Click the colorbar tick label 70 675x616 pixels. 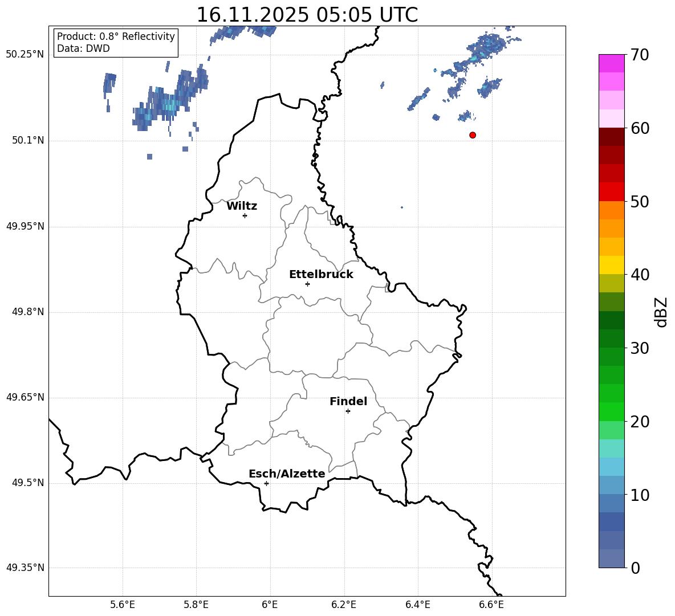click(640, 55)
